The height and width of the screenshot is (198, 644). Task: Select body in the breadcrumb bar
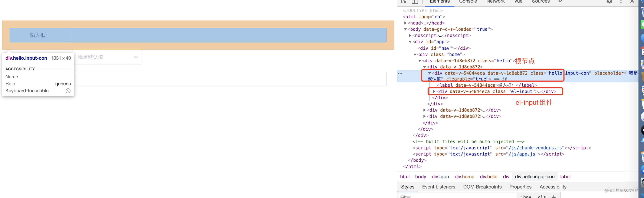tap(421, 176)
